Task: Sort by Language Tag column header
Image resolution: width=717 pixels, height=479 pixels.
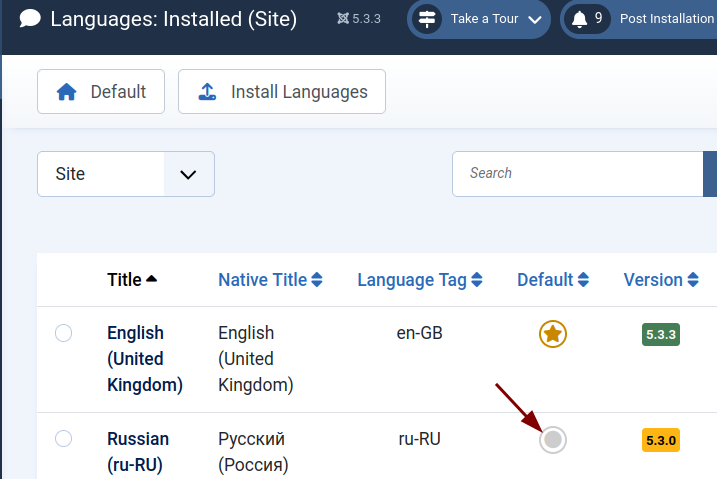Action: tap(420, 280)
